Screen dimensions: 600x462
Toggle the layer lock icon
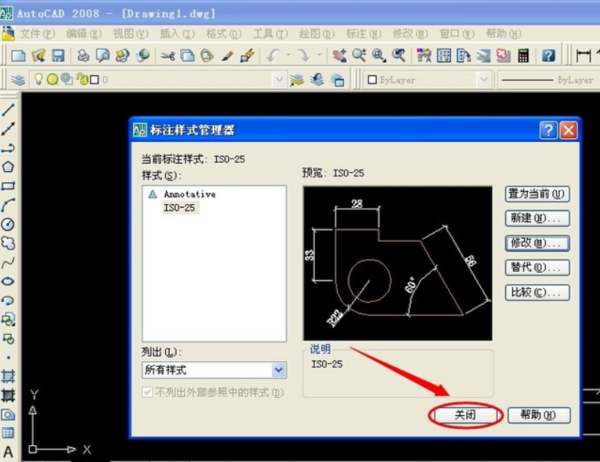click(82, 79)
